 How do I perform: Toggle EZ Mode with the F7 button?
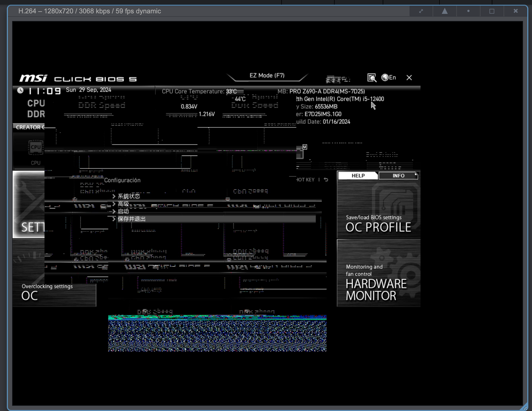click(266, 75)
